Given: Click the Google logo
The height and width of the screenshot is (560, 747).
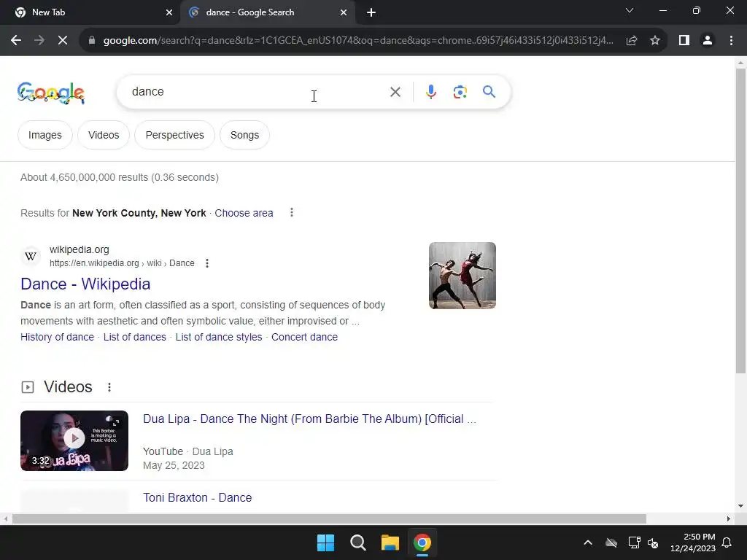Looking at the screenshot, I should click(x=51, y=93).
